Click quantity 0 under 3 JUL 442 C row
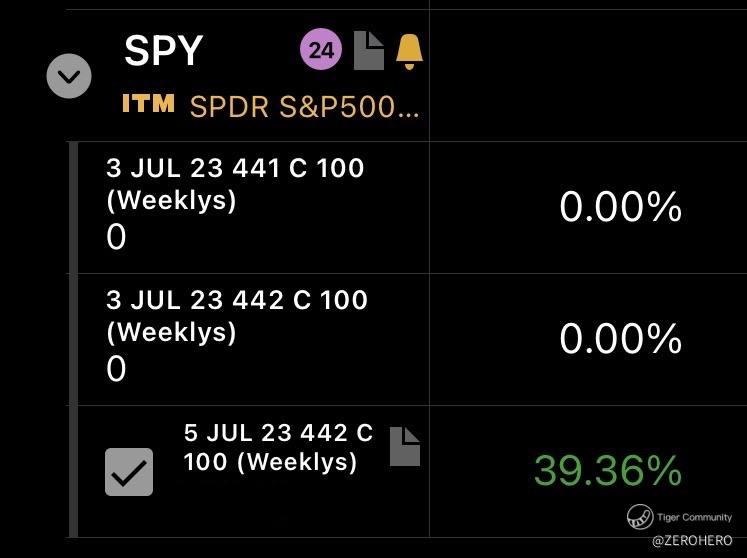The height and width of the screenshot is (558, 747). (x=116, y=369)
